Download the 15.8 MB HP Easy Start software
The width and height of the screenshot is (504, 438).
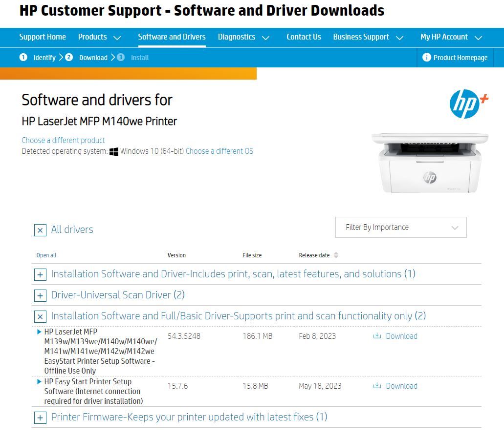401,386
